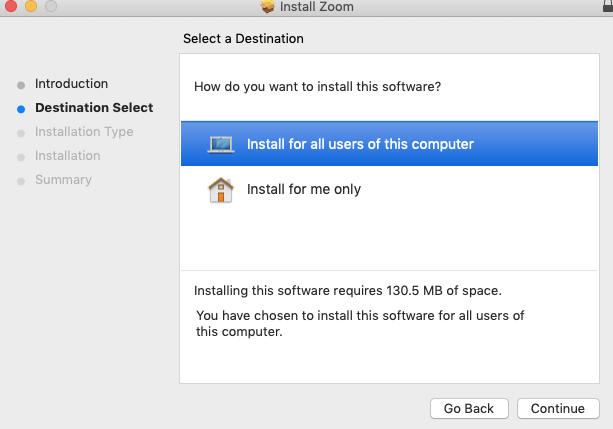
Task: Click the 'You have chosen to install' message
Action: [x=360, y=323]
